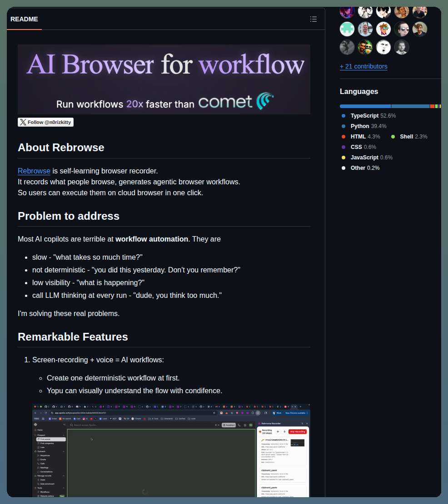Open the purple-lit person avatar in top row
The height and width of the screenshot is (504, 448).
click(x=347, y=12)
